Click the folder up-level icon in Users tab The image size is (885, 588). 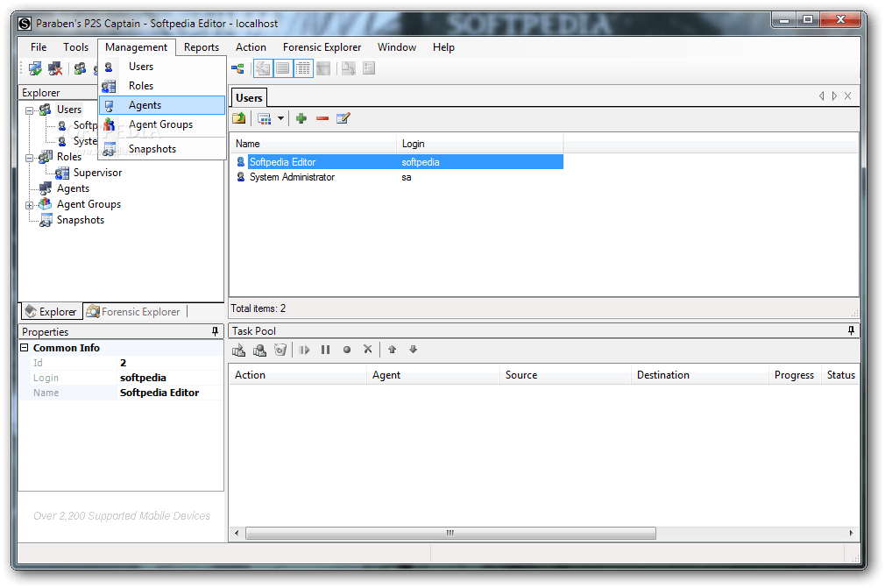[x=238, y=118]
